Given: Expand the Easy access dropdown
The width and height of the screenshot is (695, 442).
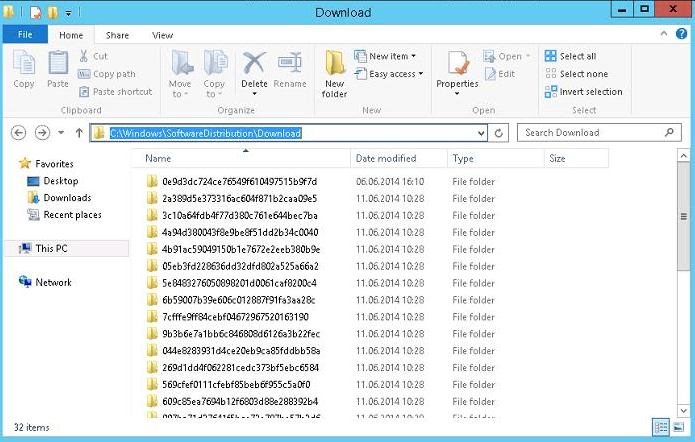Looking at the screenshot, I should (x=421, y=74).
